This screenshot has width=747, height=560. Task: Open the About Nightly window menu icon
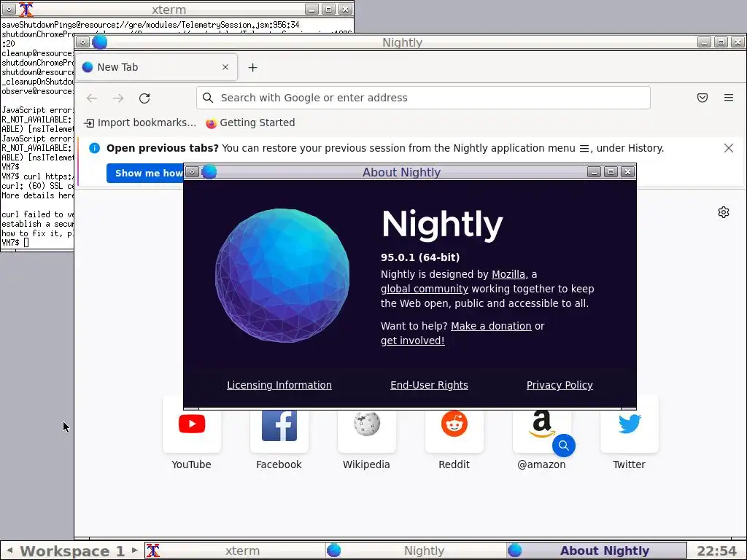pos(192,172)
